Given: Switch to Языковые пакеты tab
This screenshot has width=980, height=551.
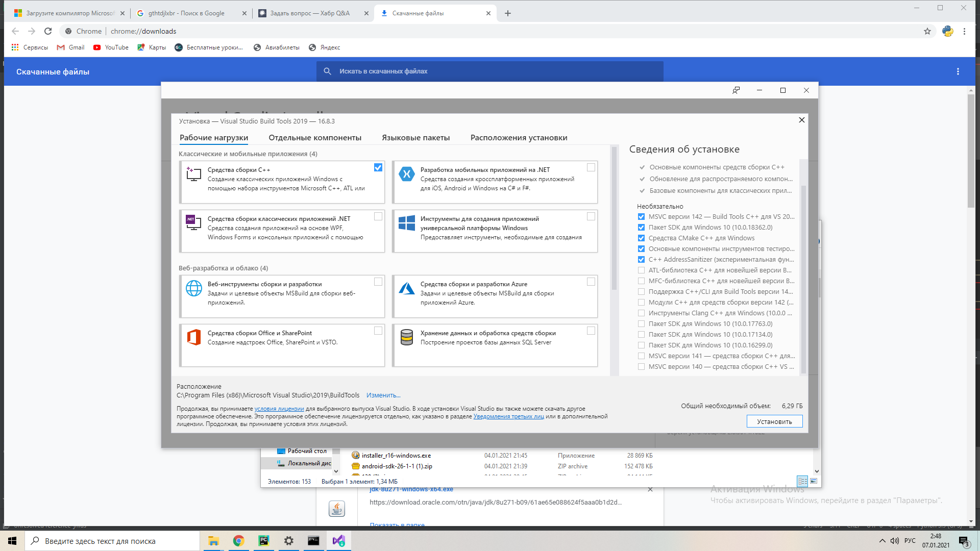Looking at the screenshot, I should pyautogui.click(x=415, y=138).
